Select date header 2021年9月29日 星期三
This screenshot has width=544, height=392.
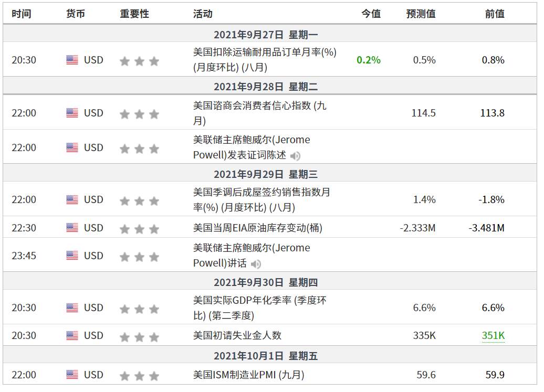click(266, 174)
